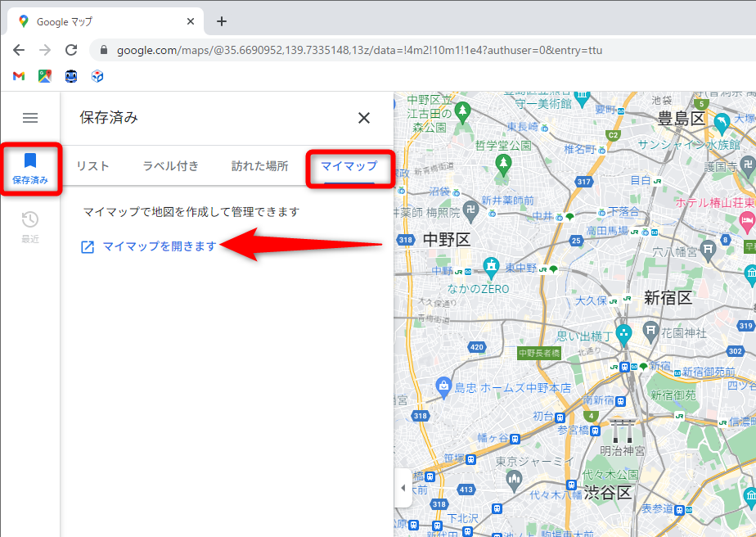Click the external-link icon beside マイマップを開きます
Viewport: 756px width, 537px height.
click(88, 246)
